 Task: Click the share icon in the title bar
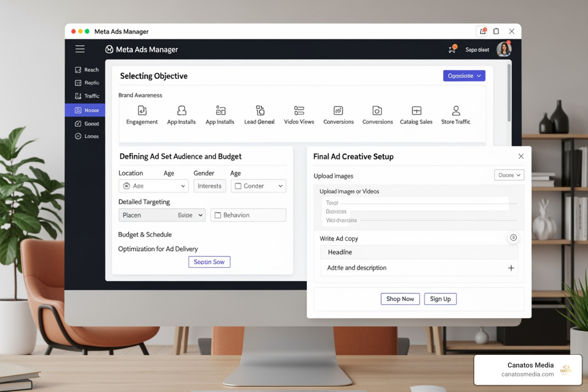click(483, 31)
